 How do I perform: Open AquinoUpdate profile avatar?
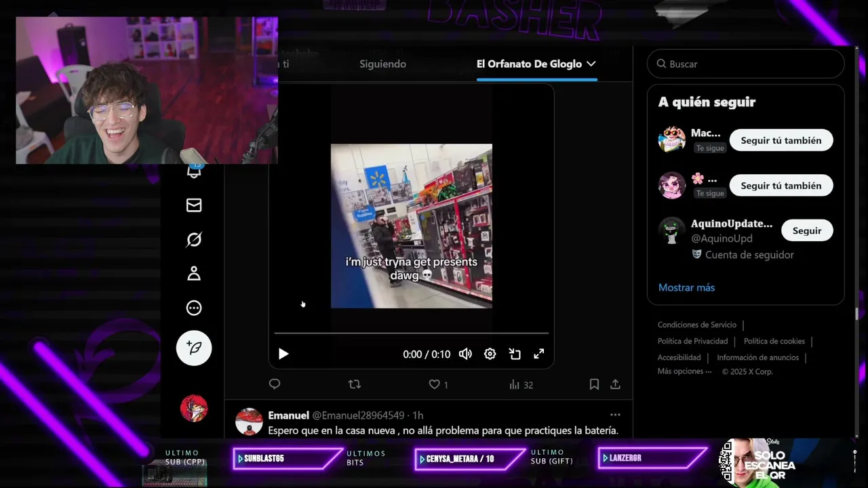(672, 230)
